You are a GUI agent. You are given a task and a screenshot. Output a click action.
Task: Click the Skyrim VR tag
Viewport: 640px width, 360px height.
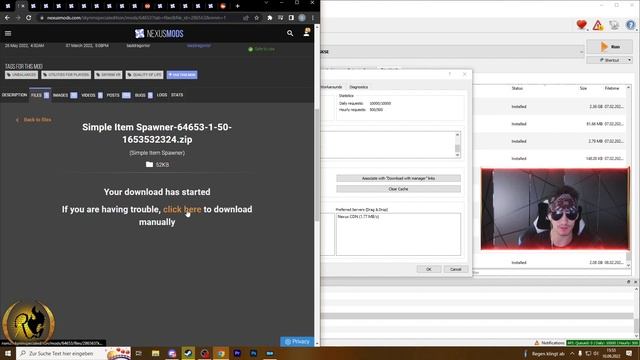(x=108, y=75)
